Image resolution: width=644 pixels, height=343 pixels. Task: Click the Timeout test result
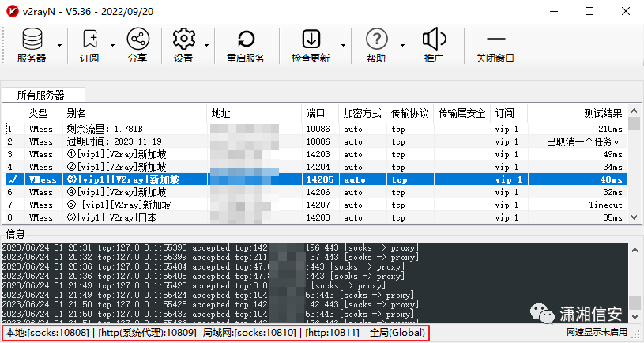pyautogui.click(x=606, y=205)
